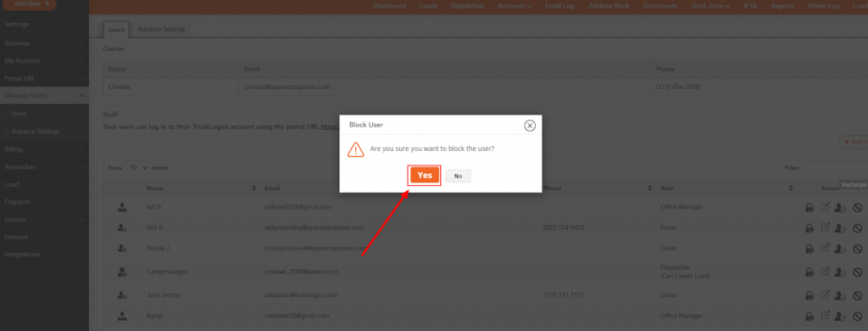Image resolution: width=868 pixels, height=331 pixels.
Task: Collapse the Manage Users sidebar section
Action: pyautogui.click(x=44, y=95)
